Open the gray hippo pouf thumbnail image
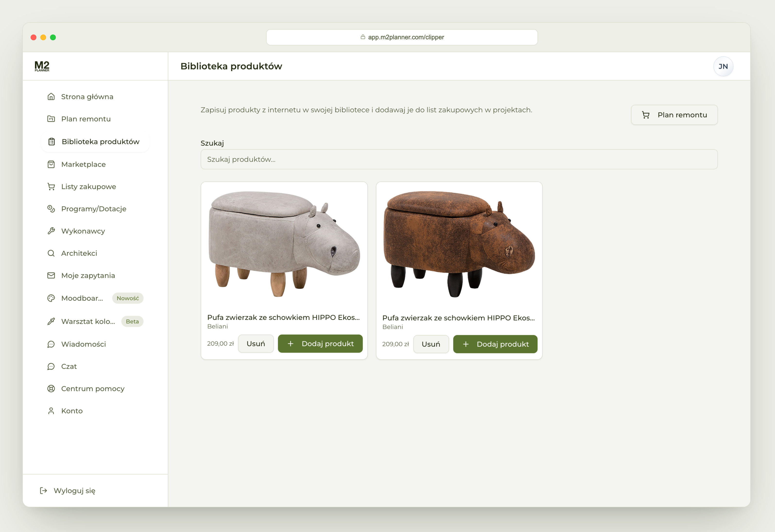775x532 pixels. coord(284,244)
